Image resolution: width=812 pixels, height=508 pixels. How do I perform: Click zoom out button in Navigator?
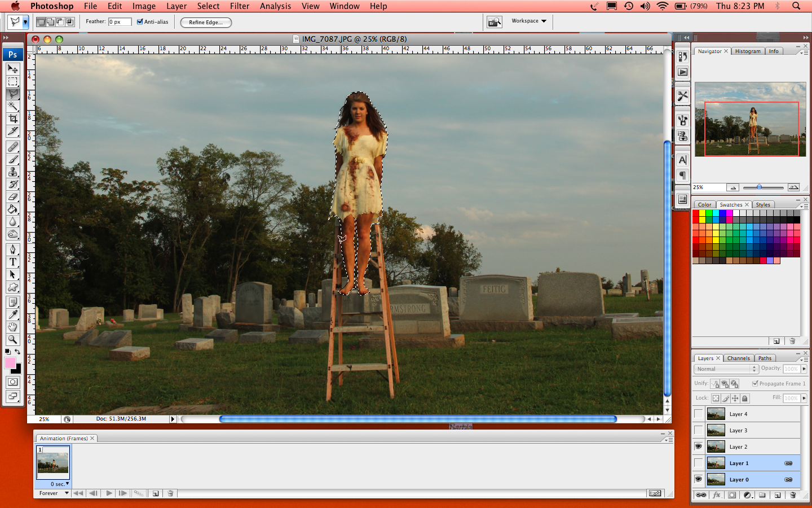732,187
